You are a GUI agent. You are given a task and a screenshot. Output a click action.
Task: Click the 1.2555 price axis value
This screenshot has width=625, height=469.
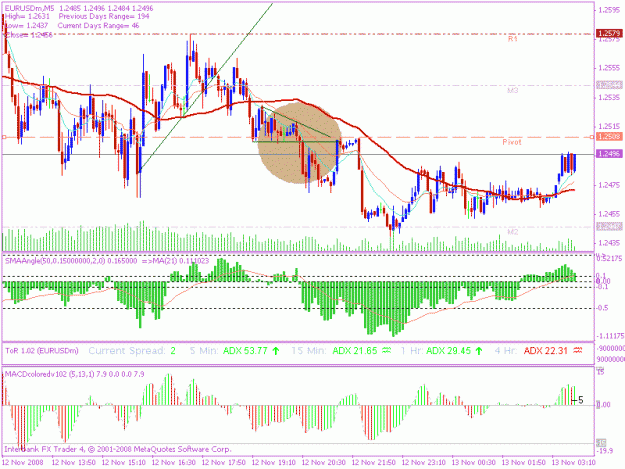609,68
